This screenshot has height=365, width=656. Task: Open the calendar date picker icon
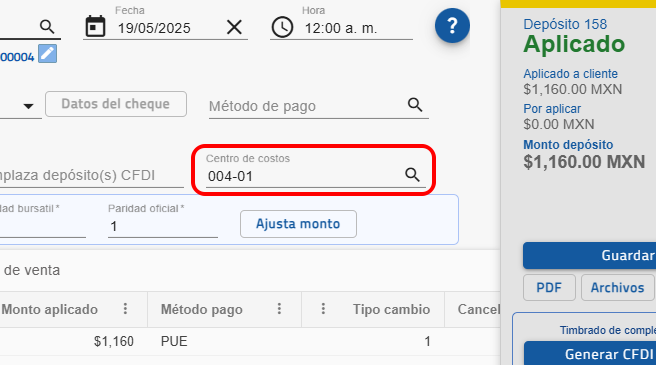(95, 27)
